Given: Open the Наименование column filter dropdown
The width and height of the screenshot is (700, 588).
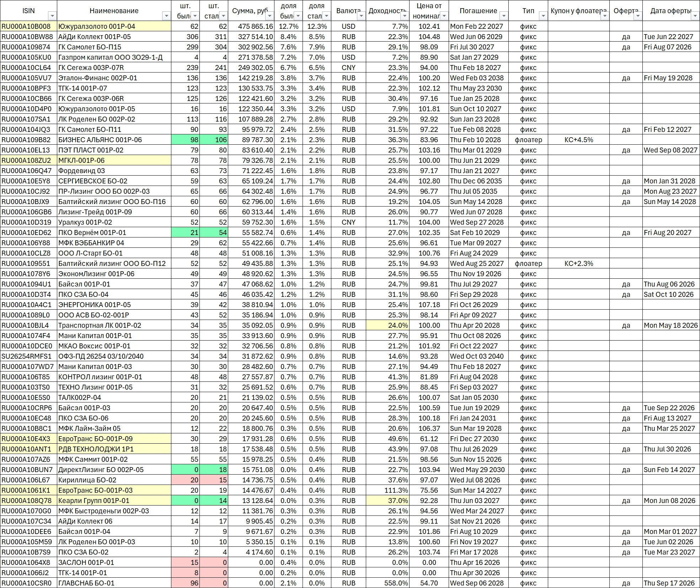Looking at the screenshot, I should point(166,16).
